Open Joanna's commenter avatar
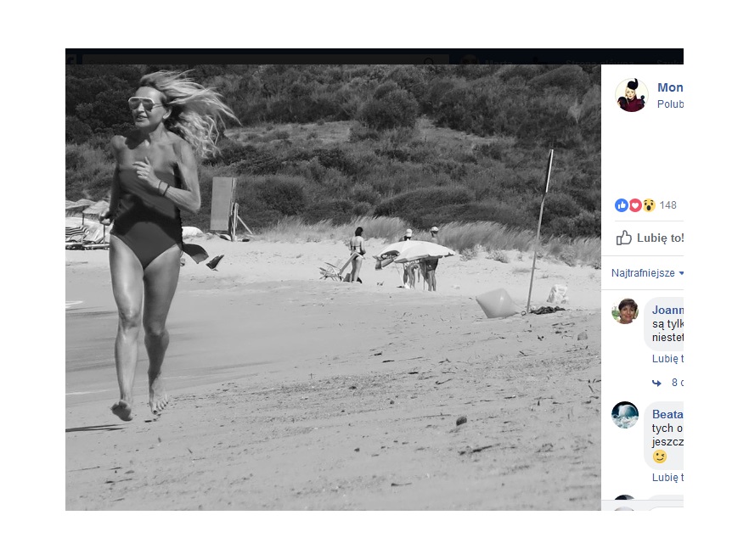Image resolution: width=749 pixels, height=560 pixels. [x=625, y=311]
